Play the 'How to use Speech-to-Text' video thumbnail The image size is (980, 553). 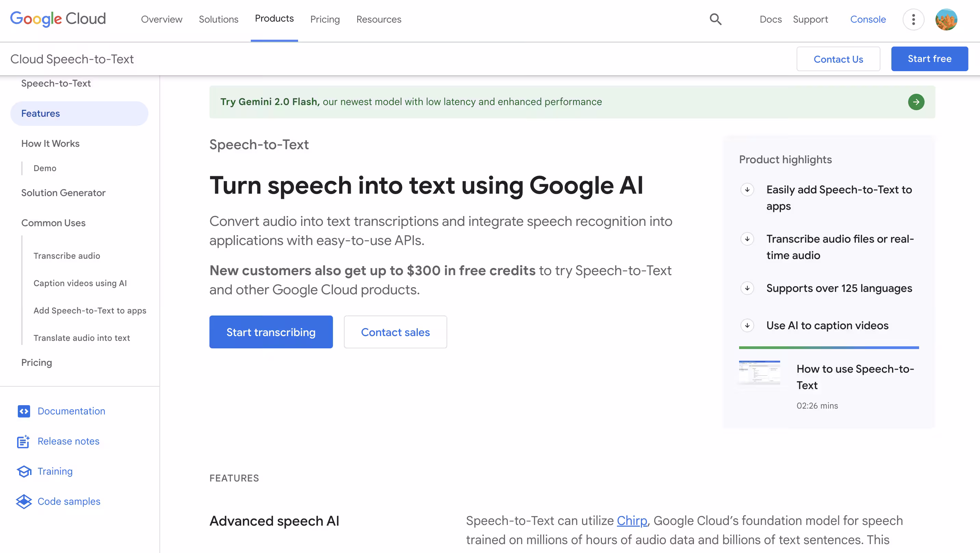pos(759,372)
